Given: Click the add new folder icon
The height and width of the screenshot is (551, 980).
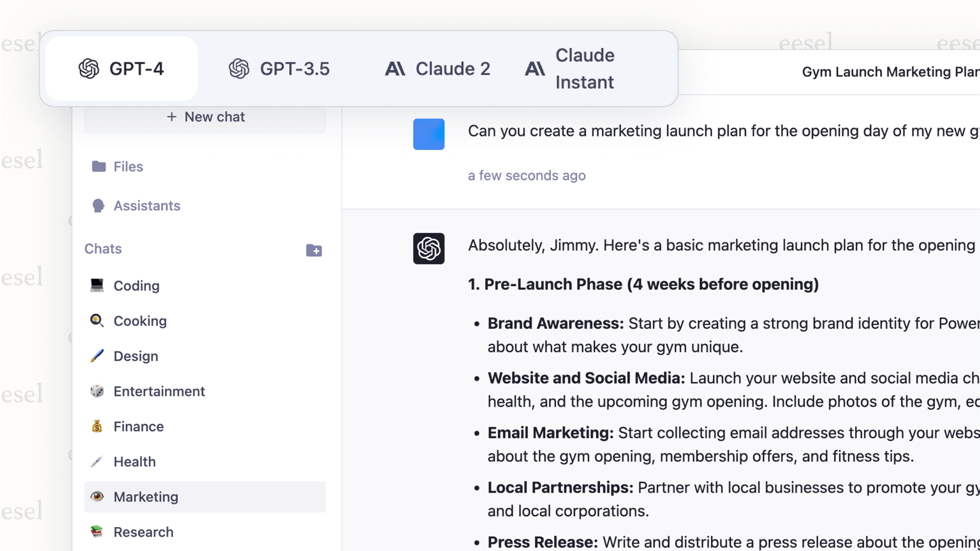Looking at the screenshot, I should 314,250.
